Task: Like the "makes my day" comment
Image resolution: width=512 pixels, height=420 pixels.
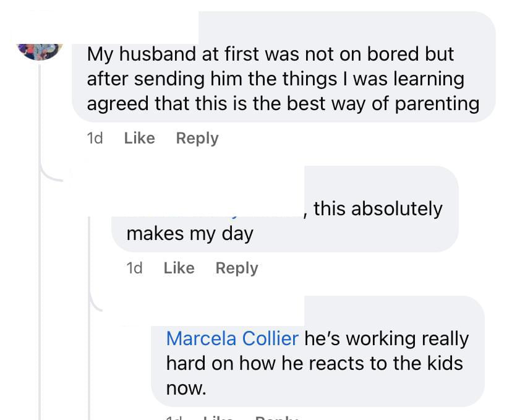Action: (179, 268)
